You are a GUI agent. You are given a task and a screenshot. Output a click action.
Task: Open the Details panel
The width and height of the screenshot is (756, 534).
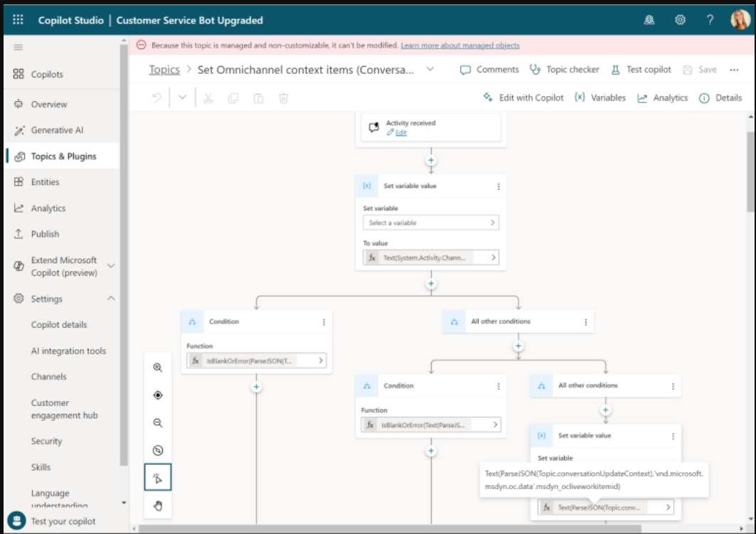pos(720,98)
